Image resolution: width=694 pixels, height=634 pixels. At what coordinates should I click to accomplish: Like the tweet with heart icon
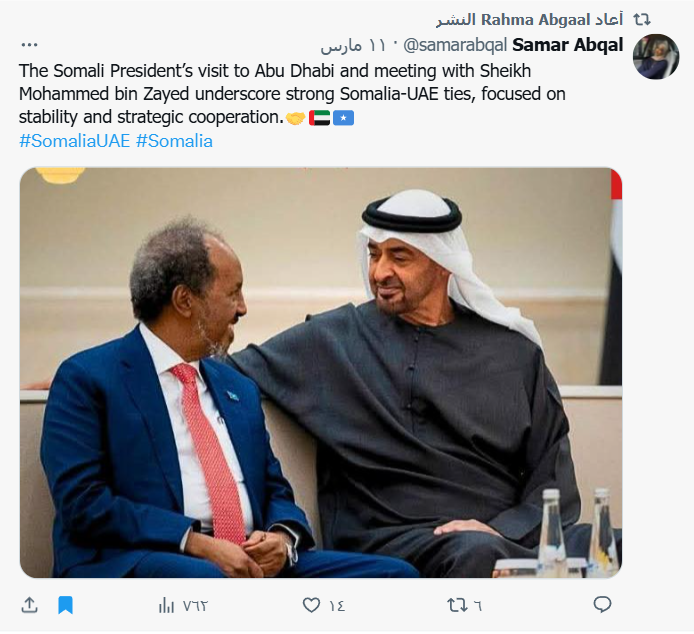coord(312,605)
